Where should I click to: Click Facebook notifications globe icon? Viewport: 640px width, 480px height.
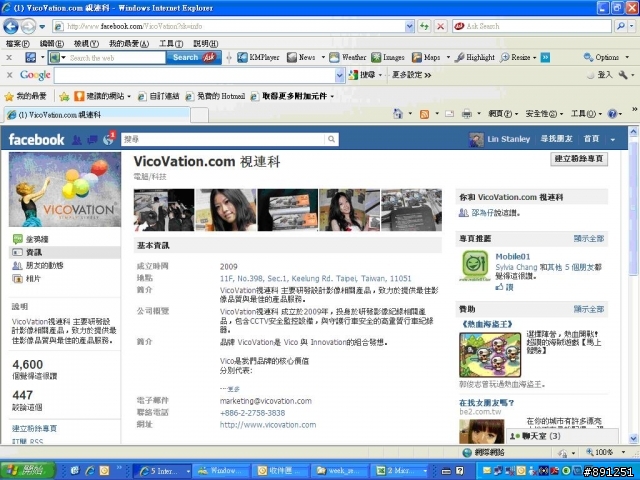[x=109, y=139]
